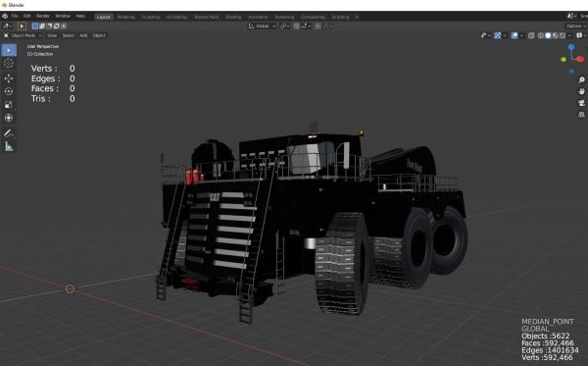
Task: Switch to rendered shading
Action: (x=563, y=35)
